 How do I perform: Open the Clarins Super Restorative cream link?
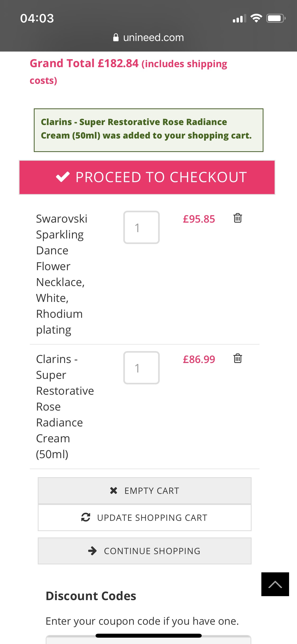click(x=65, y=407)
